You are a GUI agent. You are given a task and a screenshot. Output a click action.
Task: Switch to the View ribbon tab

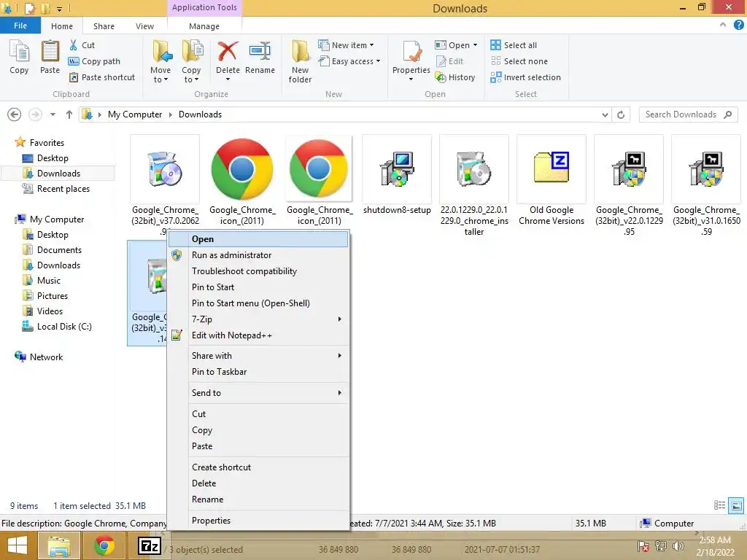click(144, 26)
